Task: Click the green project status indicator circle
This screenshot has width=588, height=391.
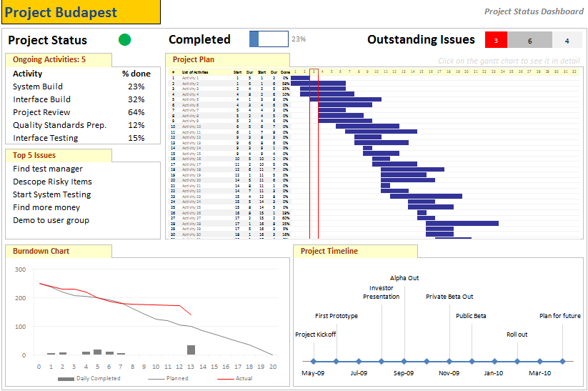Action: [x=125, y=40]
